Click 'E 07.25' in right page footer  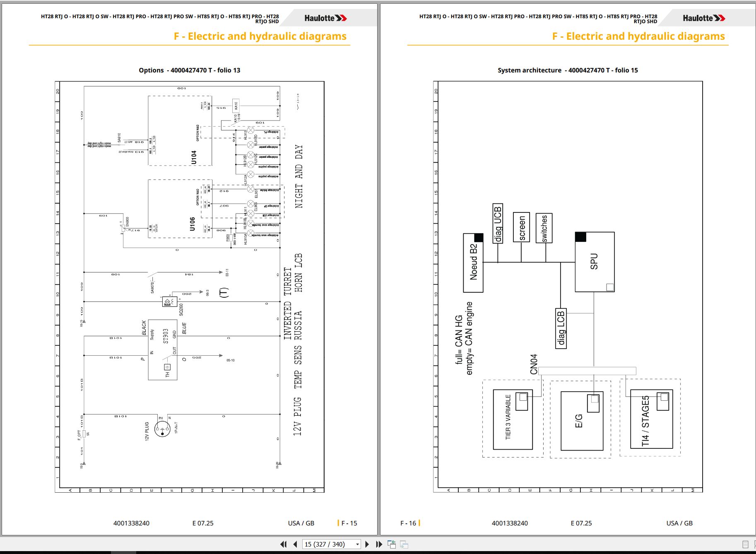(581, 523)
